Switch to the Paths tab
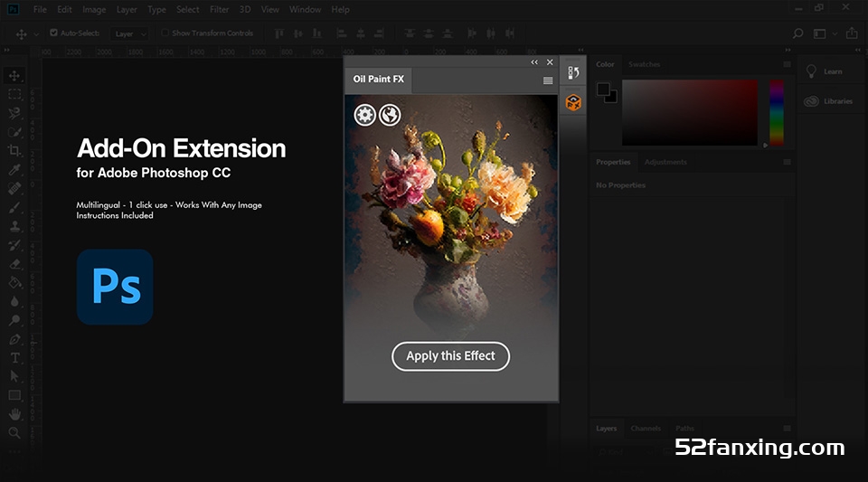Screen dimensions: 868x482 684,429
